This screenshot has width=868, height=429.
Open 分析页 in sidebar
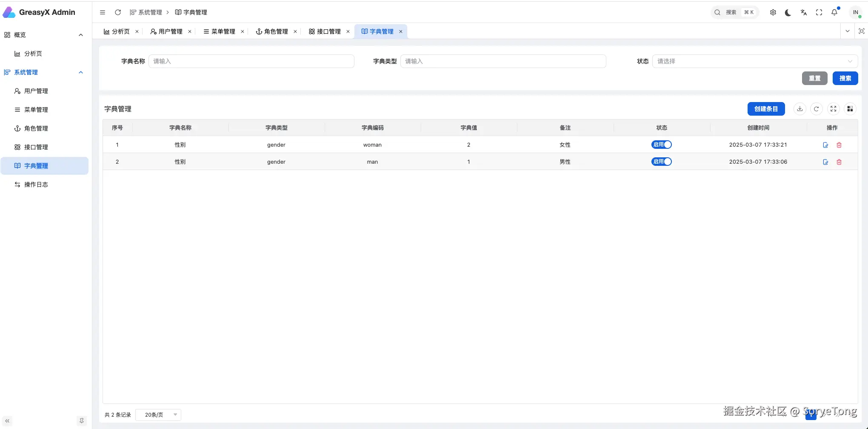[44, 54]
